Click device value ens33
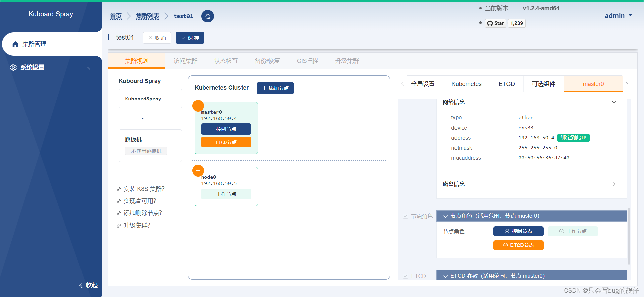 pyautogui.click(x=526, y=128)
